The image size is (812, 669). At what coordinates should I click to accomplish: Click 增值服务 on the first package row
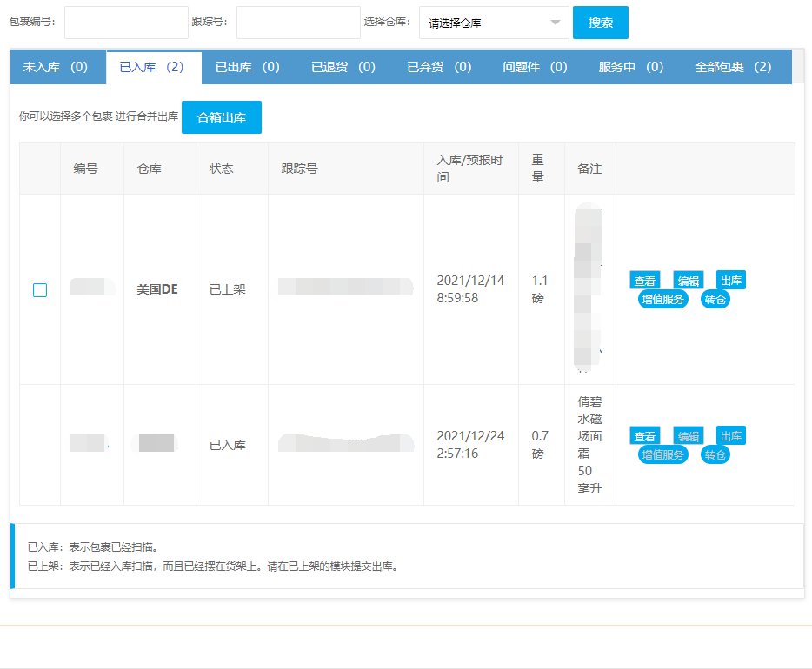(x=662, y=299)
